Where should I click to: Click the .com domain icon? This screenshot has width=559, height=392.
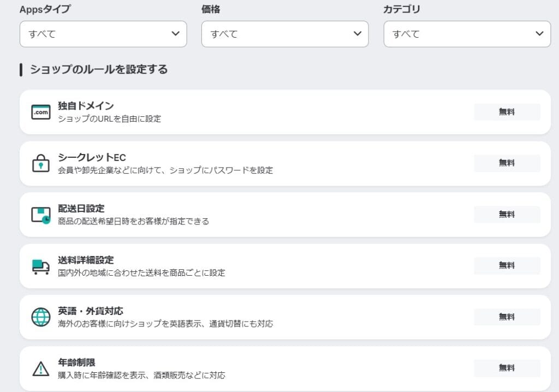tap(41, 112)
